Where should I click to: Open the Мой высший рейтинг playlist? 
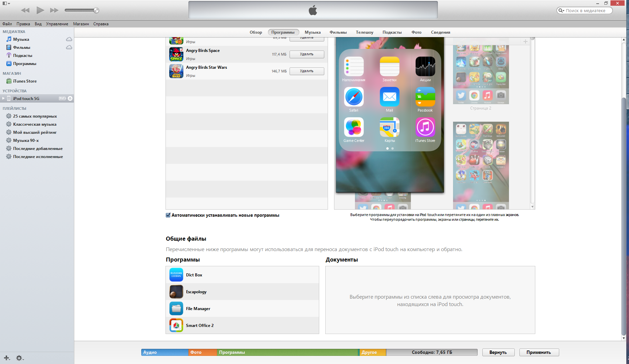pyautogui.click(x=35, y=132)
